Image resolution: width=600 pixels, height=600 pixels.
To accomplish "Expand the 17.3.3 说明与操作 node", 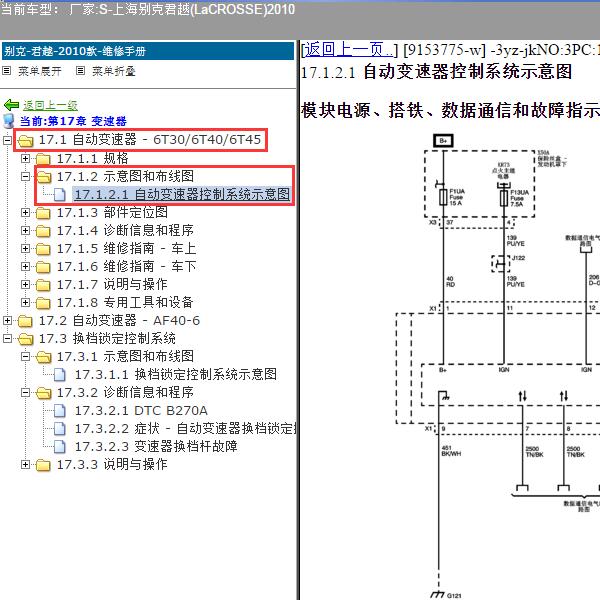I will pyautogui.click(x=25, y=465).
